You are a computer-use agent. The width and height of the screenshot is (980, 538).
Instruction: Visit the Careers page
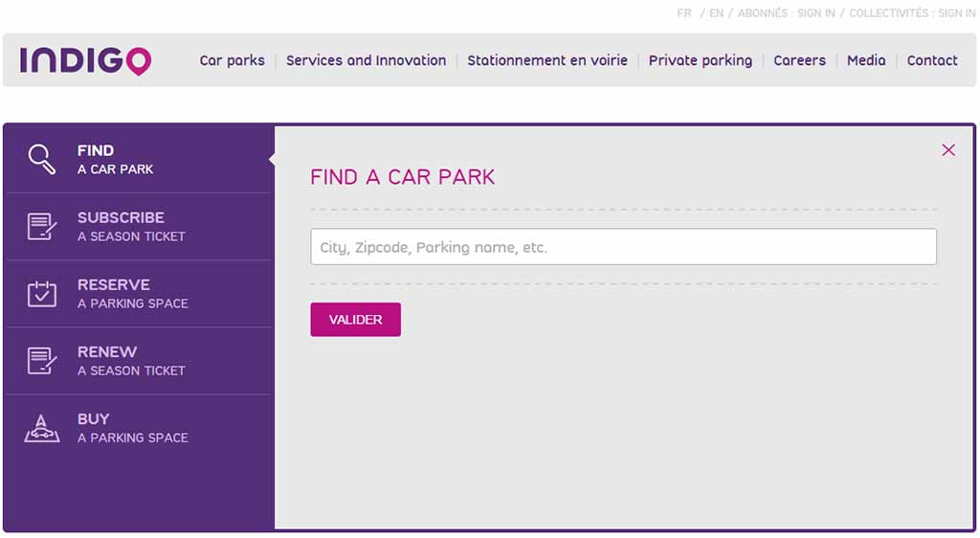click(x=799, y=60)
